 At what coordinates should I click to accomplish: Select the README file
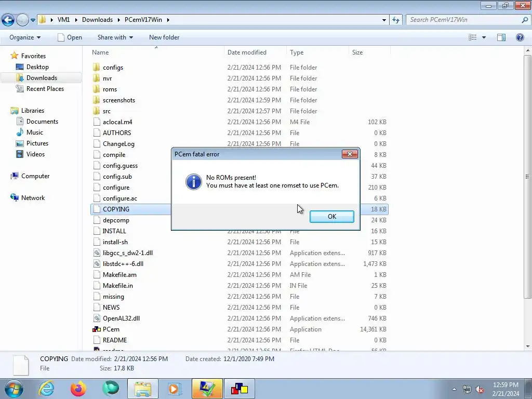pyautogui.click(x=115, y=340)
